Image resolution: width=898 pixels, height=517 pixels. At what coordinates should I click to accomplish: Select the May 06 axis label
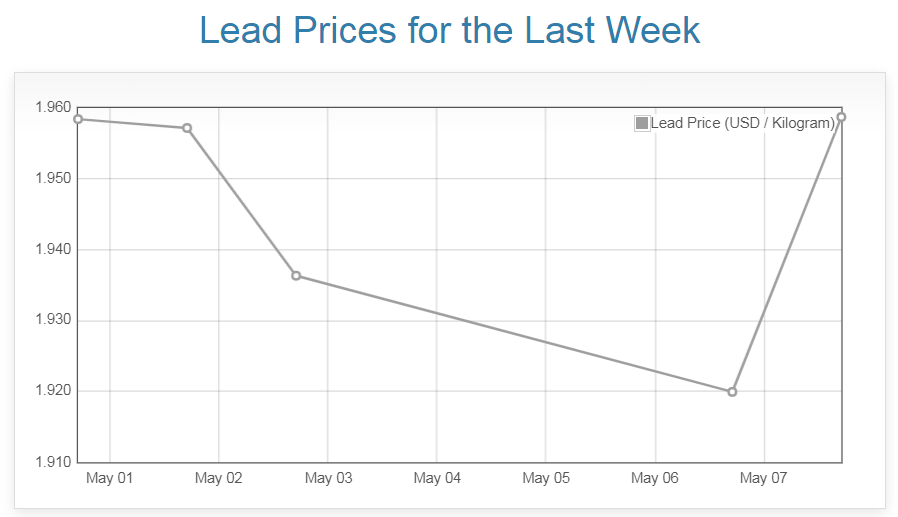point(655,479)
